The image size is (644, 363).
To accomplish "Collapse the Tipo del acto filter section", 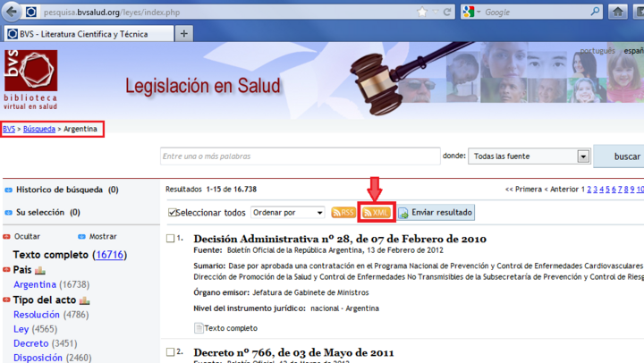I will pyautogui.click(x=6, y=300).
